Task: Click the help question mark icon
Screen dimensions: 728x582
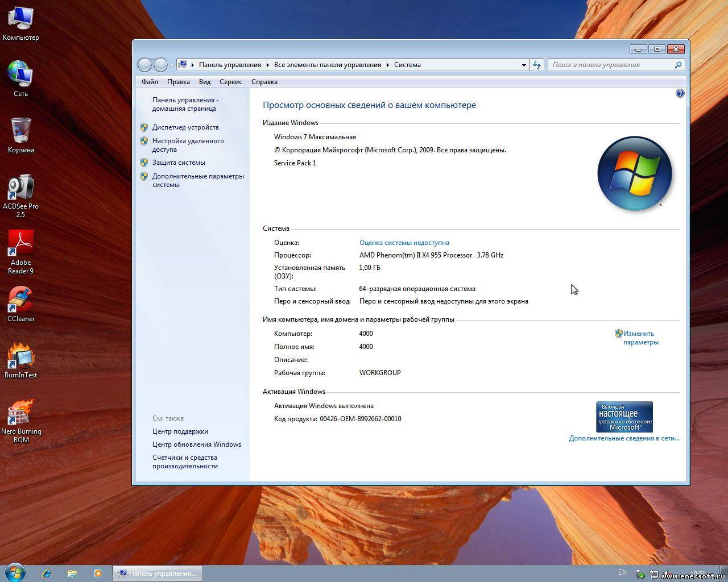Action: [680, 93]
